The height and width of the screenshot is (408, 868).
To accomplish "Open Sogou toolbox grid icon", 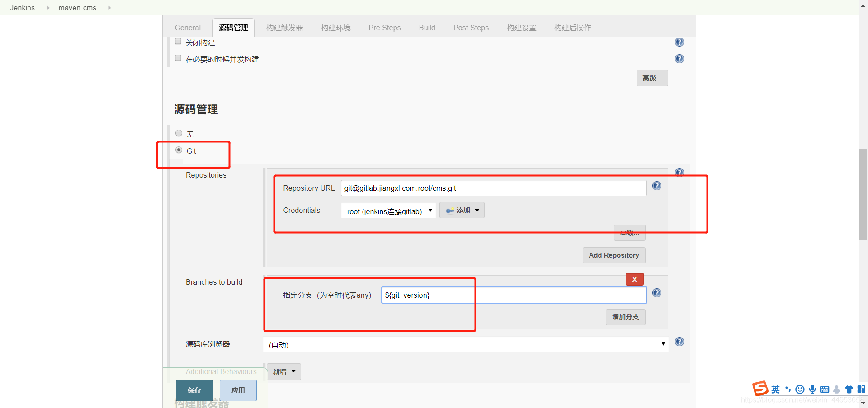I will [x=861, y=389].
